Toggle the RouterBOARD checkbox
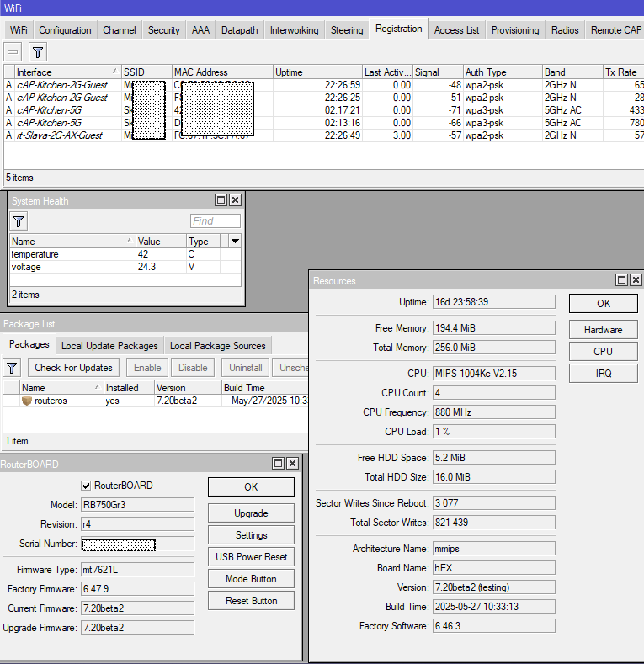The height and width of the screenshot is (664, 644). (x=86, y=486)
